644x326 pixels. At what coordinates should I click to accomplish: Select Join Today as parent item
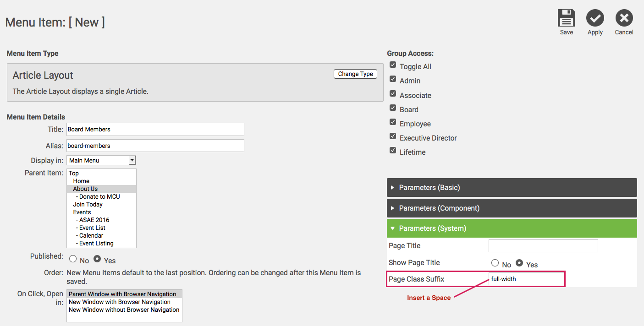pyautogui.click(x=88, y=204)
